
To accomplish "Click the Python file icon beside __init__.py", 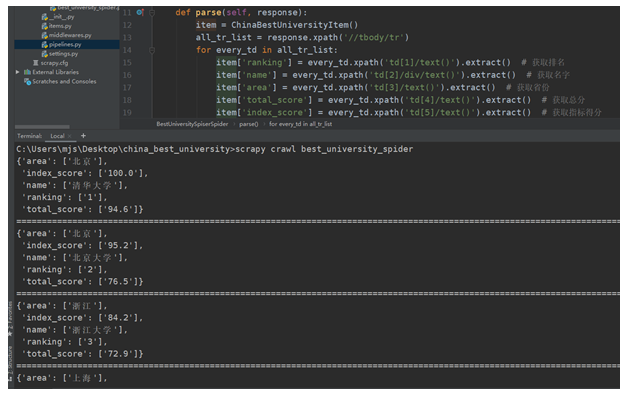I will click(44, 17).
